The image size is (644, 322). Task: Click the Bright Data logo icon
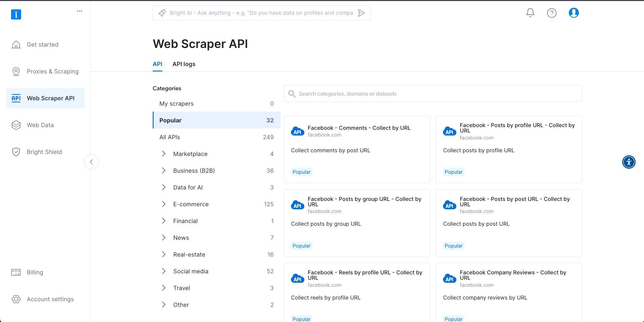point(16,14)
